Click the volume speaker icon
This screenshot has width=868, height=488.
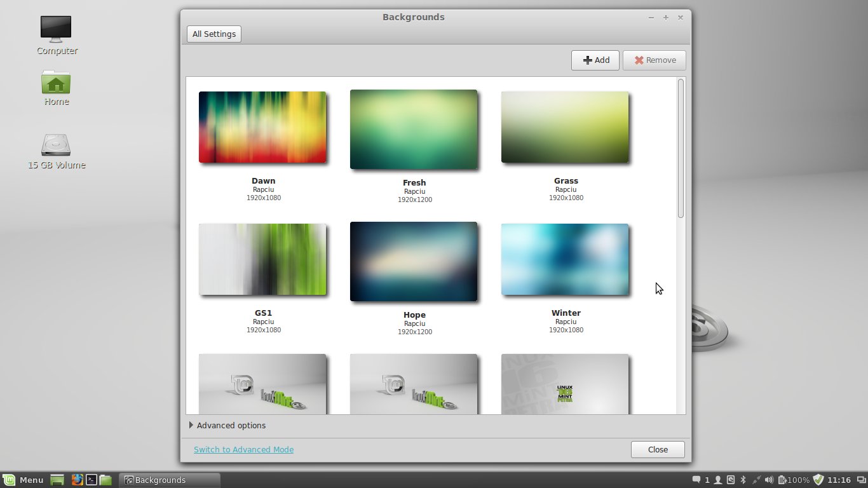[769, 480]
